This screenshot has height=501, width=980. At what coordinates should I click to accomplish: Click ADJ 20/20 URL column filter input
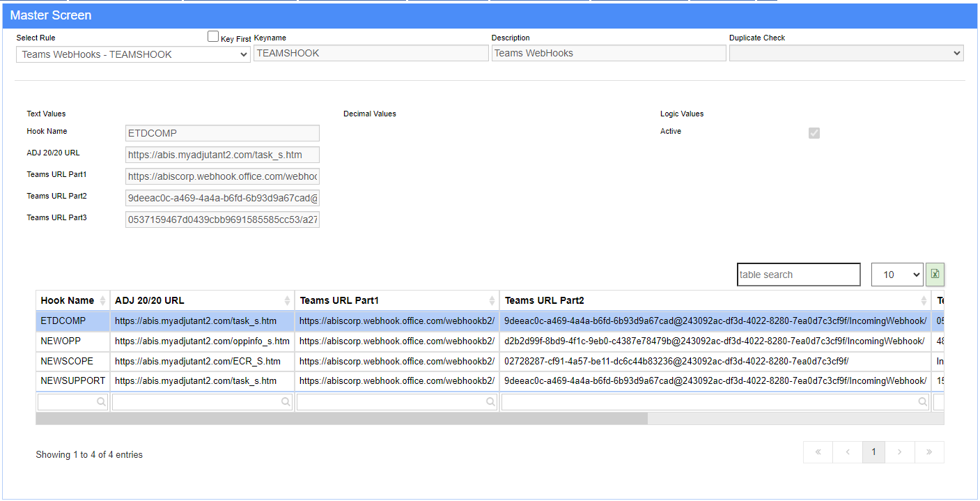coord(202,401)
